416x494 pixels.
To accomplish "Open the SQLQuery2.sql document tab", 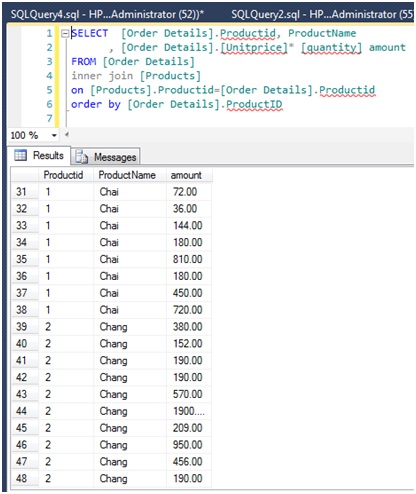I will click(x=322, y=14).
